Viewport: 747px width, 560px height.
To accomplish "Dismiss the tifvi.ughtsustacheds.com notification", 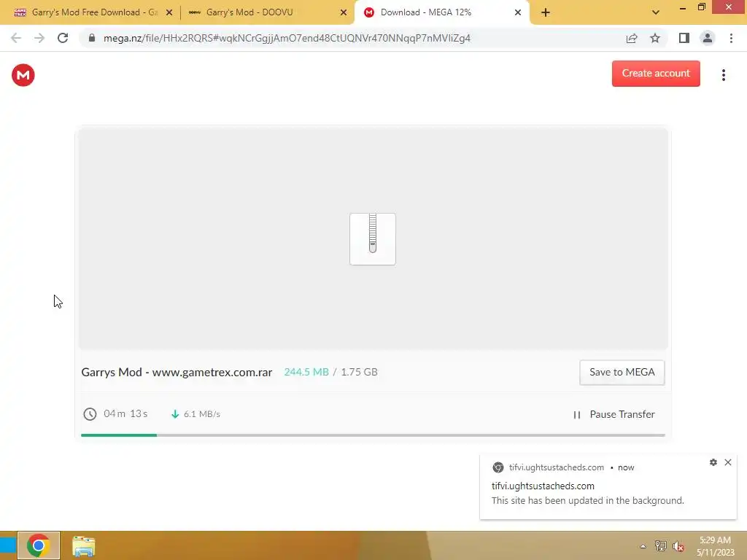I will click(x=728, y=462).
